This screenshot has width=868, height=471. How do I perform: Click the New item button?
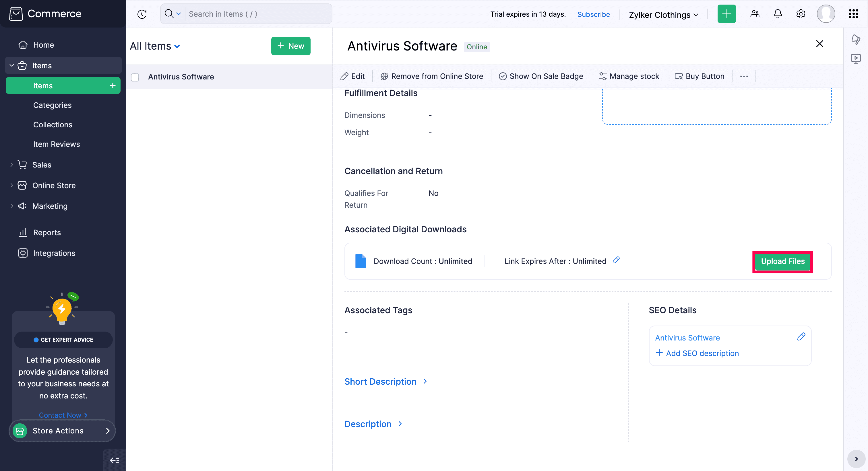point(291,46)
